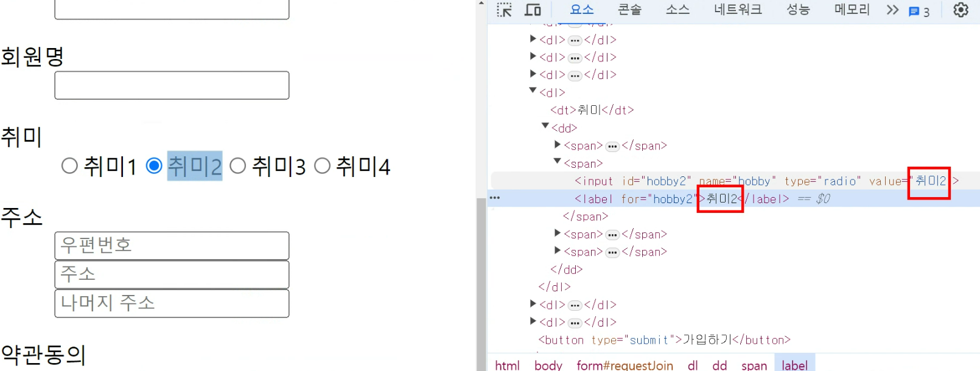Click html in the breadcrumb bar
Image resolution: width=980 pixels, height=371 pixels.
(x=507, y=365)
